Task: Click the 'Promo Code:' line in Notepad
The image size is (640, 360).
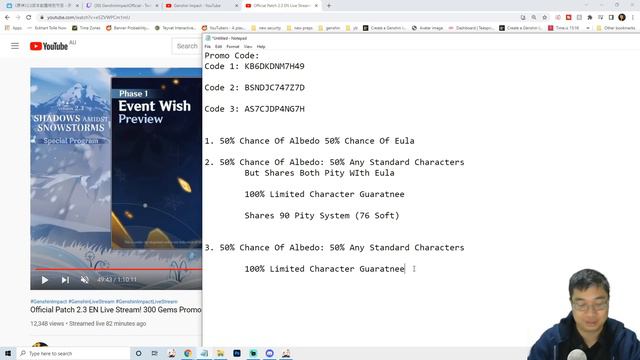Action: (x=232, y=56)
